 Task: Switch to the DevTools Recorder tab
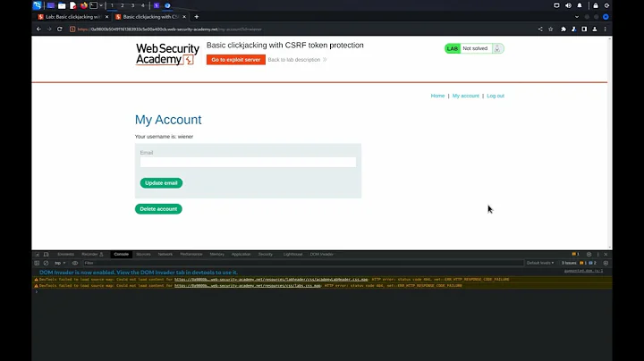point(92,255)
